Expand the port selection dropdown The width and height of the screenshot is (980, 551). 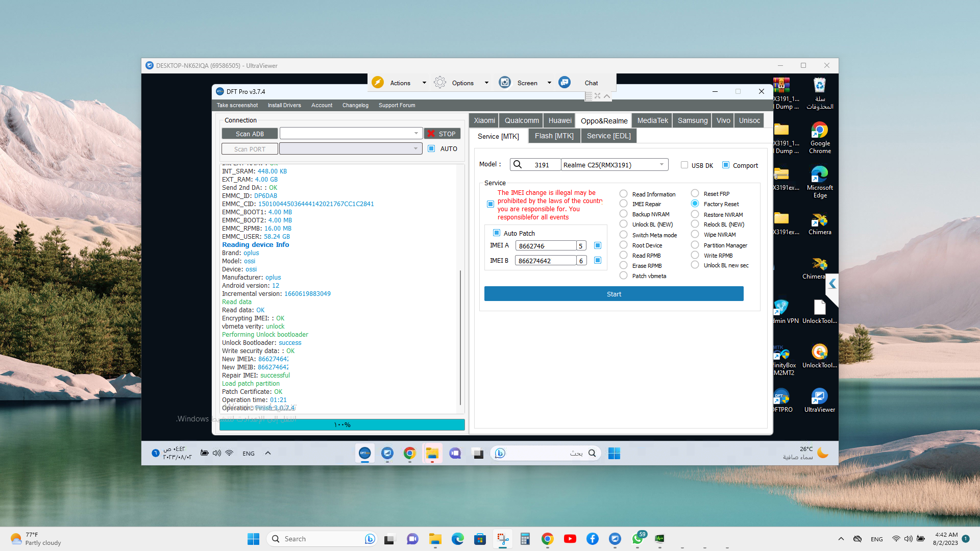coord(415,148)
